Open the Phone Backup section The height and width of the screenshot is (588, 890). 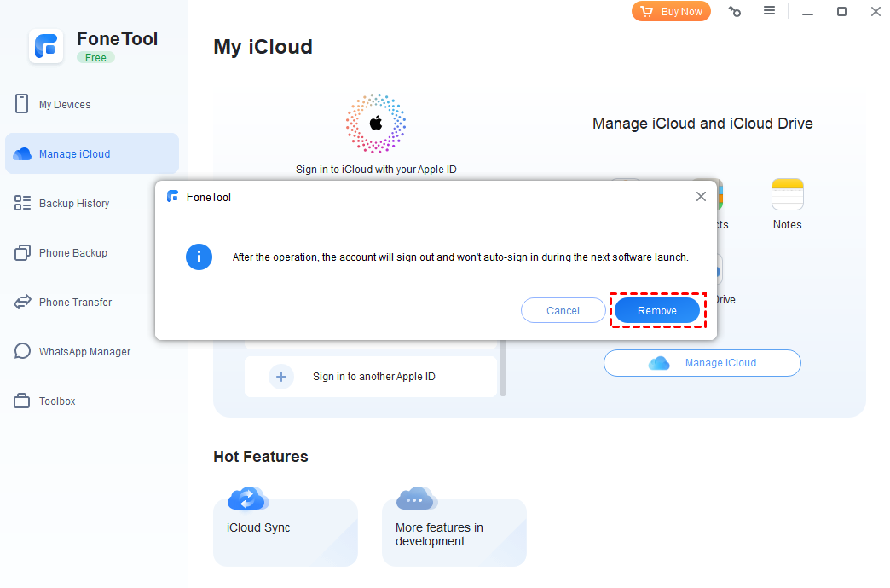(72, 252)
